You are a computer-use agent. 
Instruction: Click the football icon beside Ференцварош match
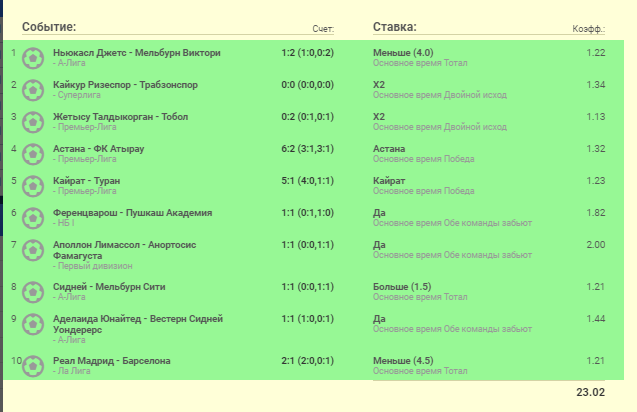click(33, 219)
